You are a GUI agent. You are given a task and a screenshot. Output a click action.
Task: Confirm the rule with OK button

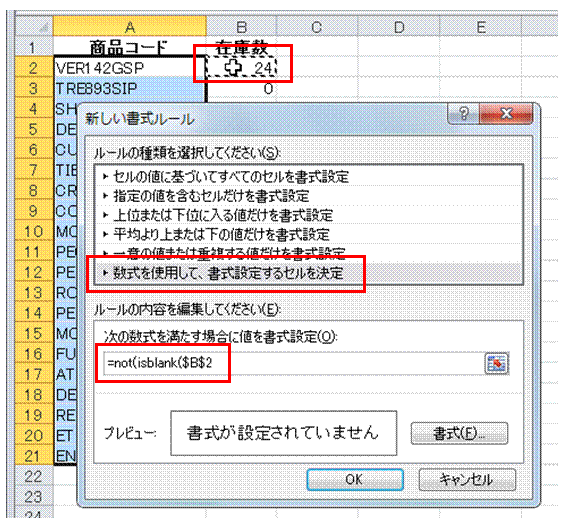coord(355,480)
